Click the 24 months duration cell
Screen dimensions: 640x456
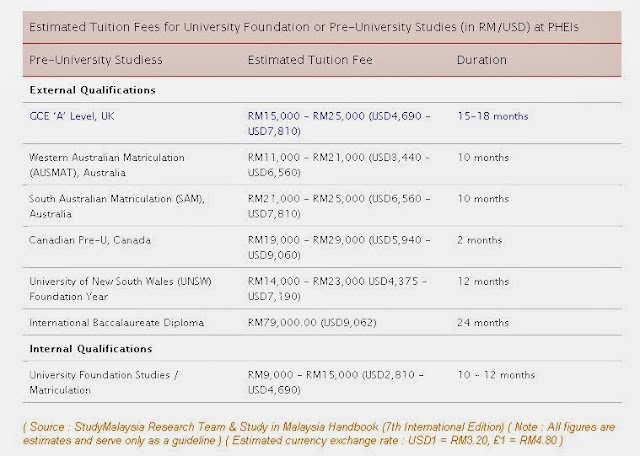[x=480, y=323]
